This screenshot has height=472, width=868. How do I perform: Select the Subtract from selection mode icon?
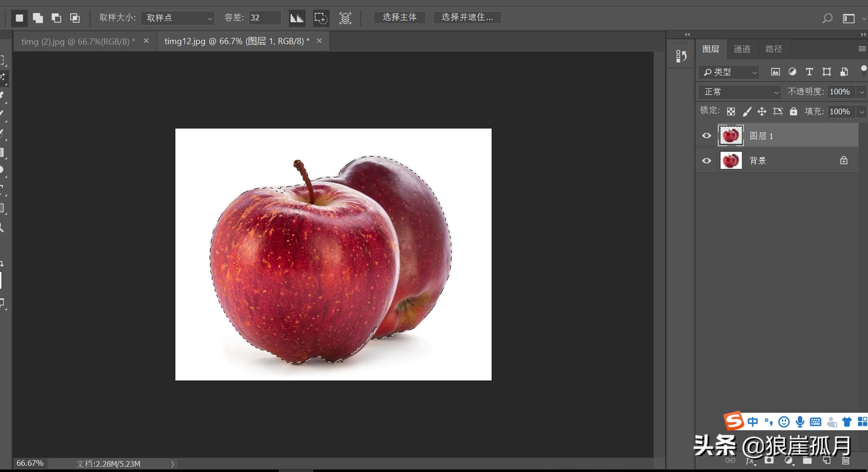coord(56,18)
